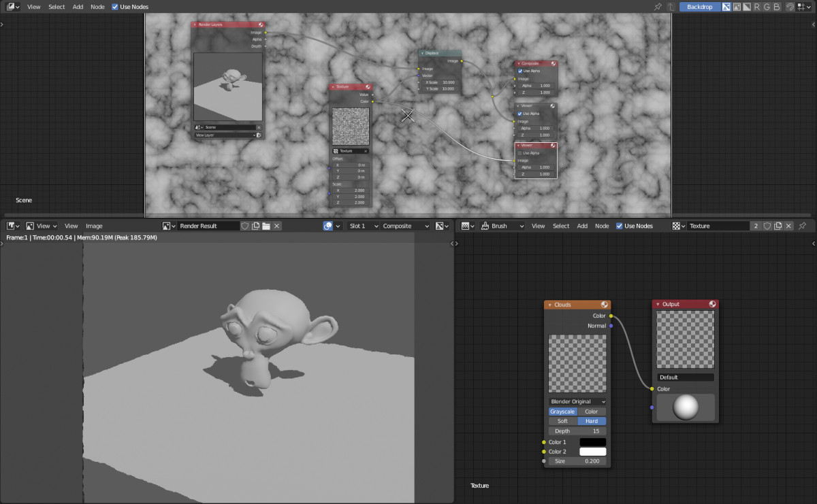
Task: Collapse the Output node
Action: point(658,304)
